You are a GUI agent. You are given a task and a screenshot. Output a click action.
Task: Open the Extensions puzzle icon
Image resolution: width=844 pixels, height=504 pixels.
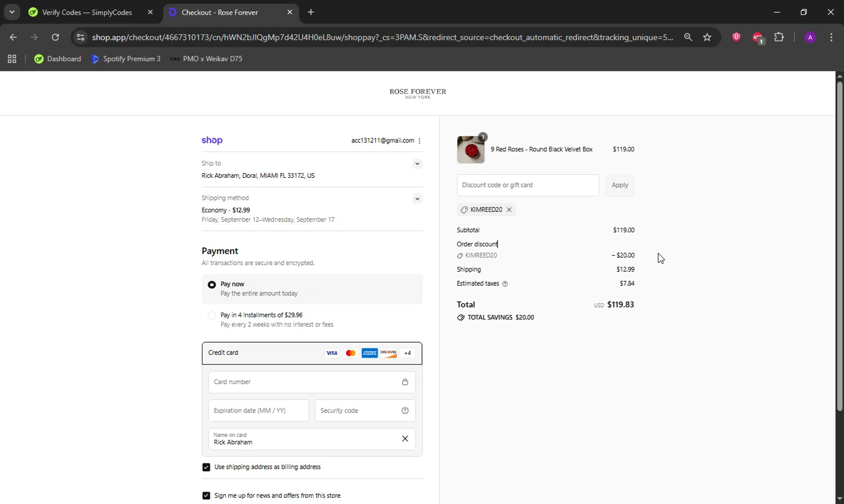point(779,37)
